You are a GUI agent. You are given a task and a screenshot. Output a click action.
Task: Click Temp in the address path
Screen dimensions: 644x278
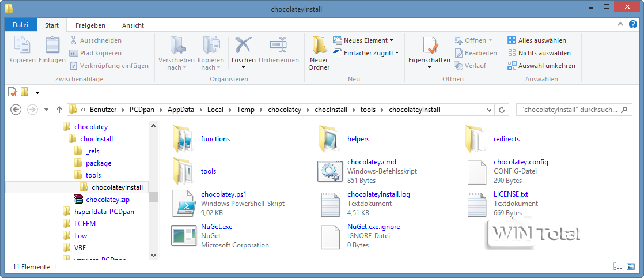coord(245,110)
